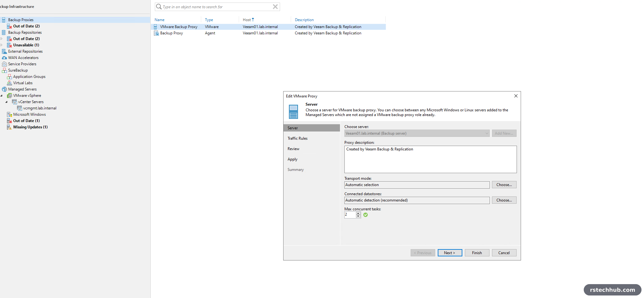Select Missing Updates (1) in the tree

click(x=30, y=127)
